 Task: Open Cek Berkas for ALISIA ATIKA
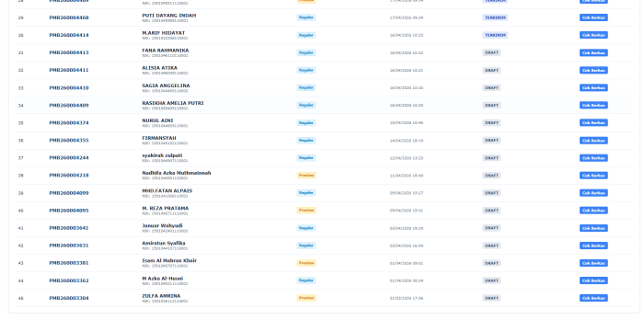point(593,70)
